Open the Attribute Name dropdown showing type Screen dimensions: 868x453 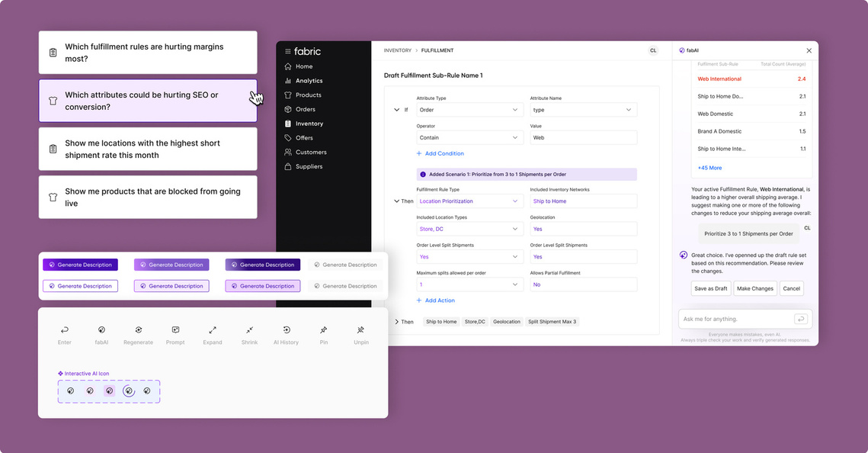584,110
